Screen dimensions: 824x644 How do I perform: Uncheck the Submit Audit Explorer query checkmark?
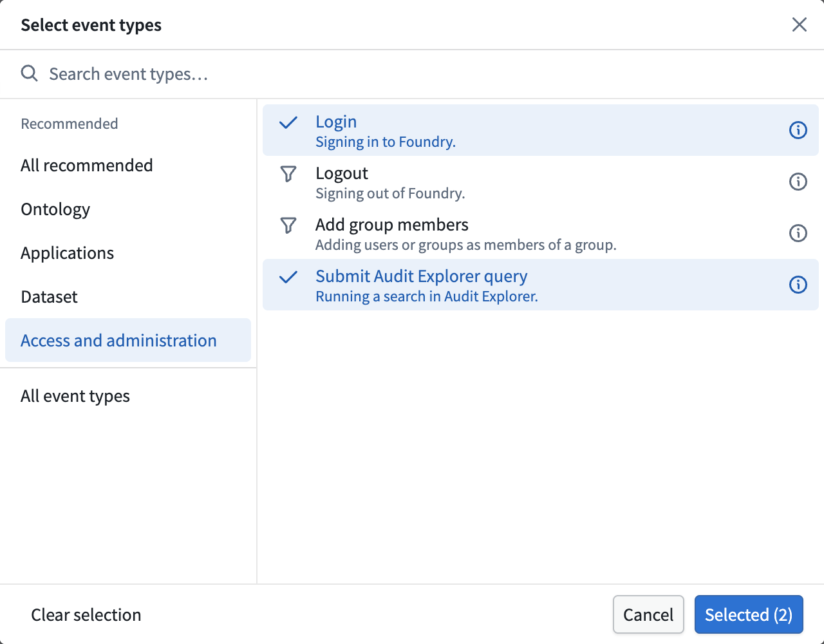click(288, 277)
